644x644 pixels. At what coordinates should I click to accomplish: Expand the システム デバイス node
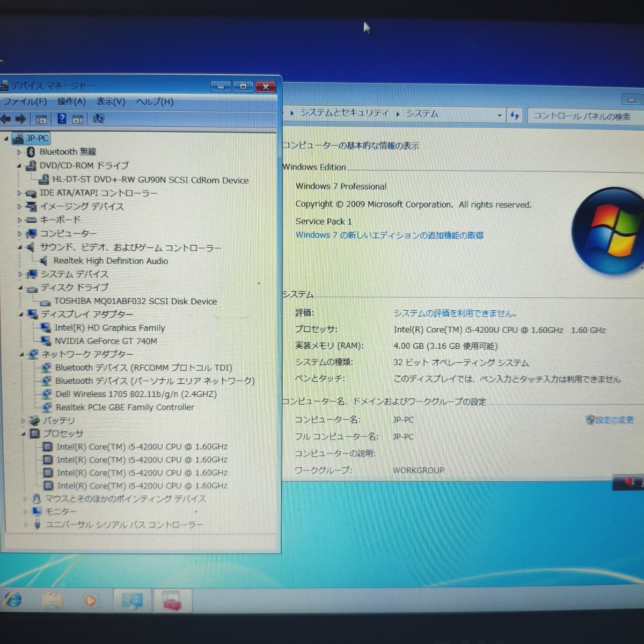(20, 274)
